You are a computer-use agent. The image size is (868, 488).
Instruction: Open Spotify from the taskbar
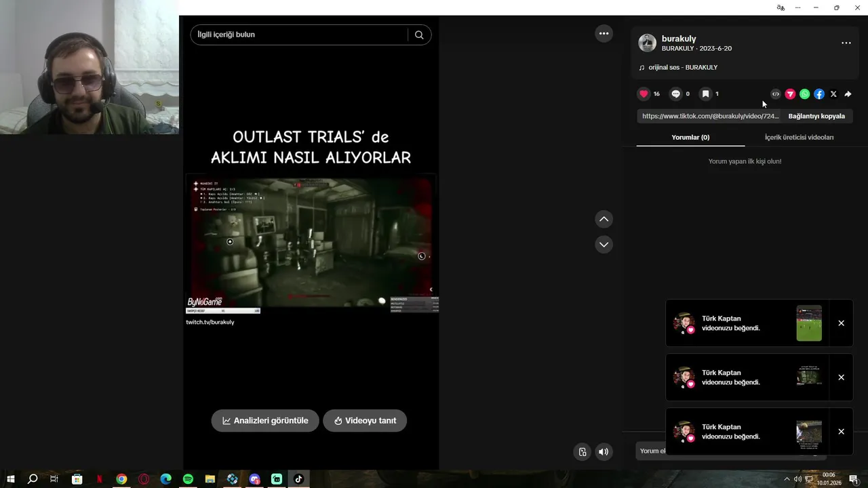point(188,479)
